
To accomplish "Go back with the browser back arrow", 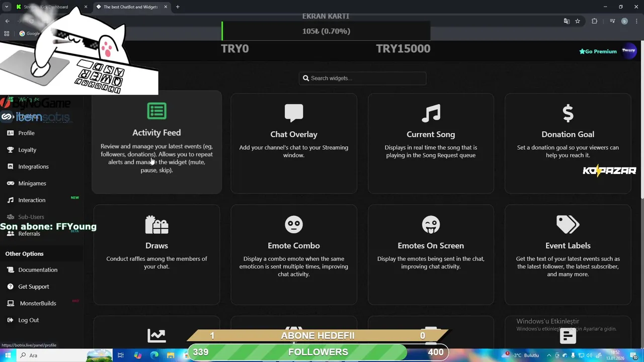I will [7, 21].
